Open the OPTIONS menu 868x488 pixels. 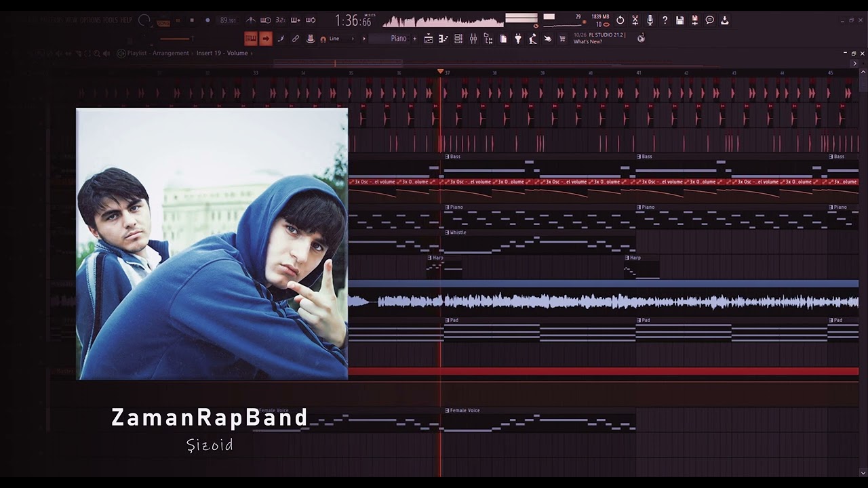(x=90, y=20)
